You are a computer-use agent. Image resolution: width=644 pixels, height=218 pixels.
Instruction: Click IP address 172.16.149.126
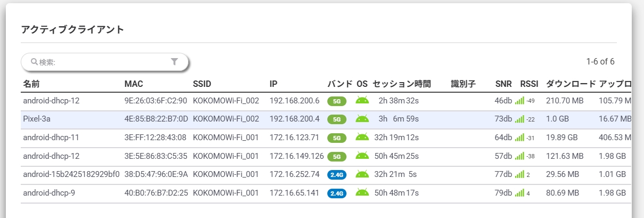(296, 156)
